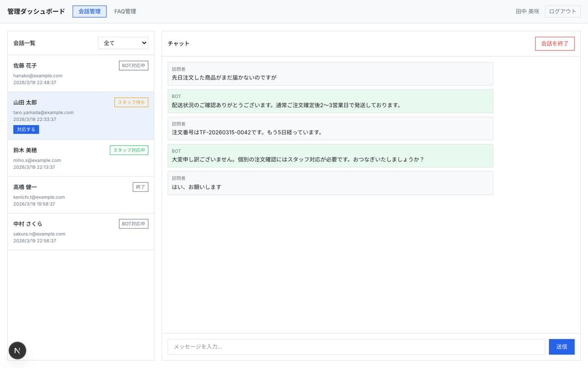Click the ログアウト button
The width and height of the screenshot is (588, 368).
[x=562, y=11]
